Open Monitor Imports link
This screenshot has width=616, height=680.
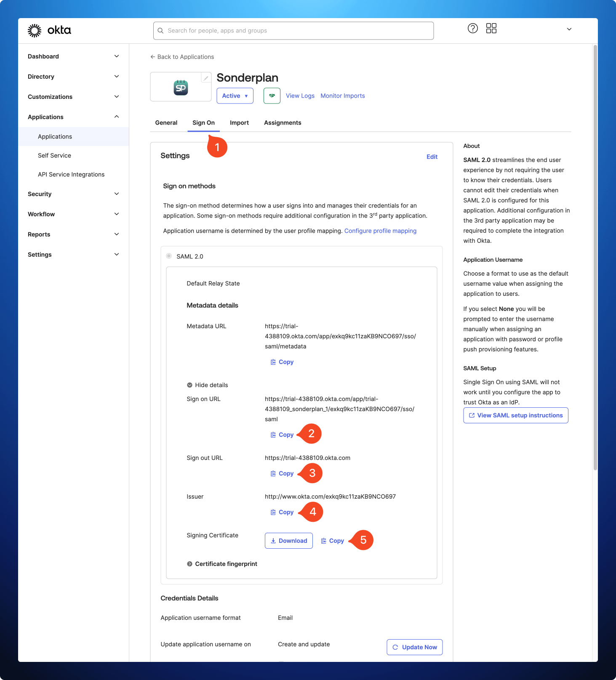click(343, 96)
